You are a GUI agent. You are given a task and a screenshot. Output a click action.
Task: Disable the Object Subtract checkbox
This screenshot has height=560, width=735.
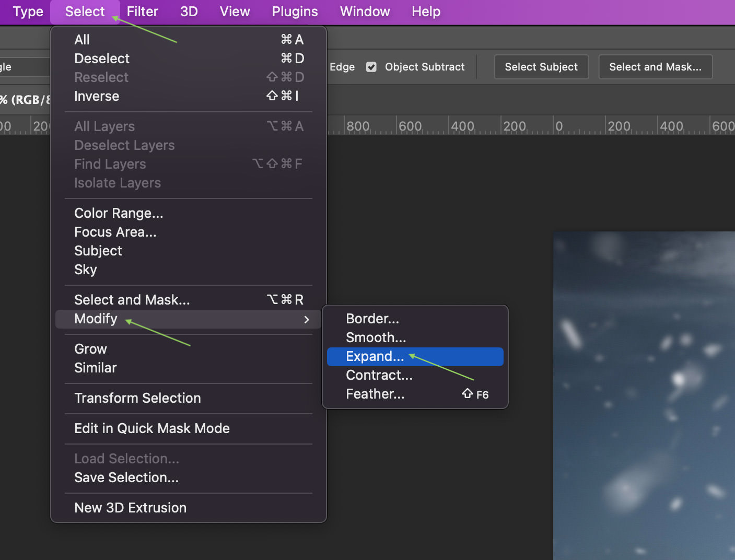point(371,67)
